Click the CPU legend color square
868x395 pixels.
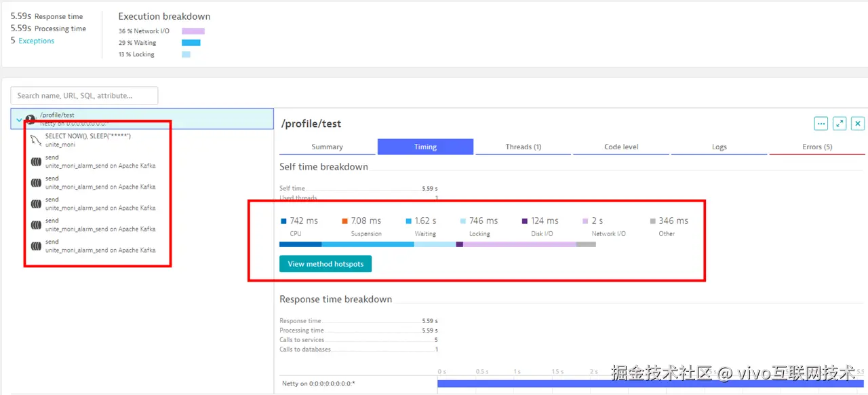tap(283, 221)
